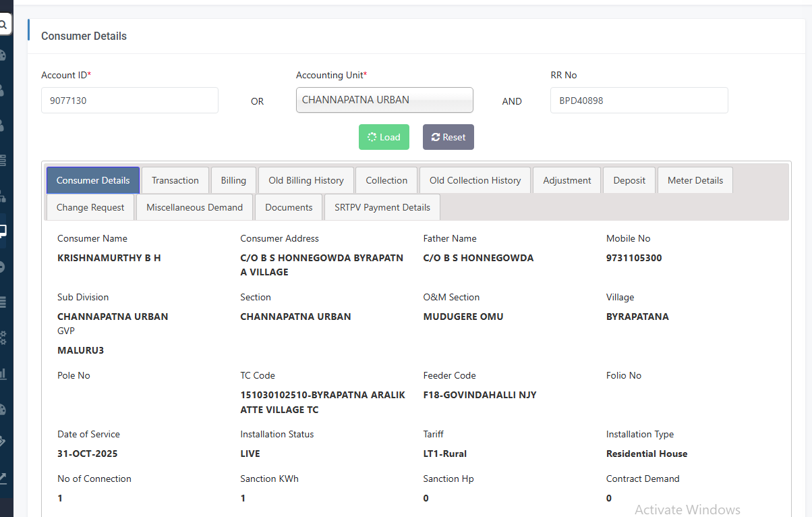Go to the Adjustment tab
This screenshot has width=812, height=517.
[567, 180]
